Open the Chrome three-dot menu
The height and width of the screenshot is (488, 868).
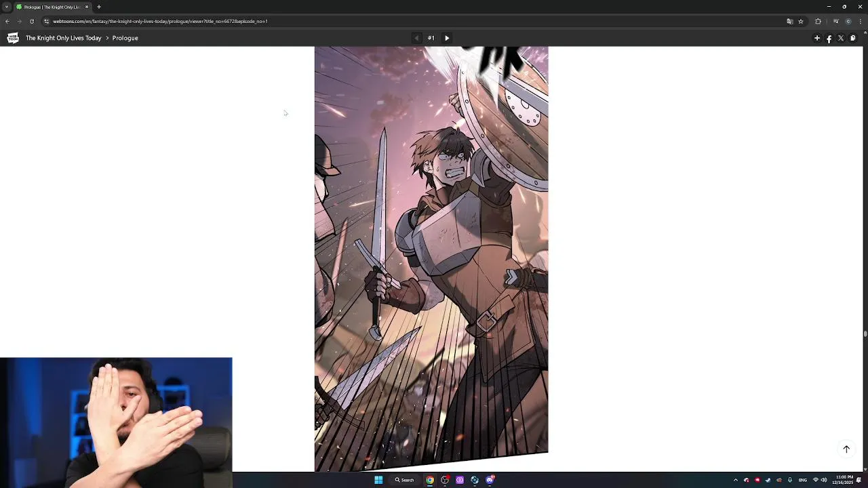click(861, 21)
